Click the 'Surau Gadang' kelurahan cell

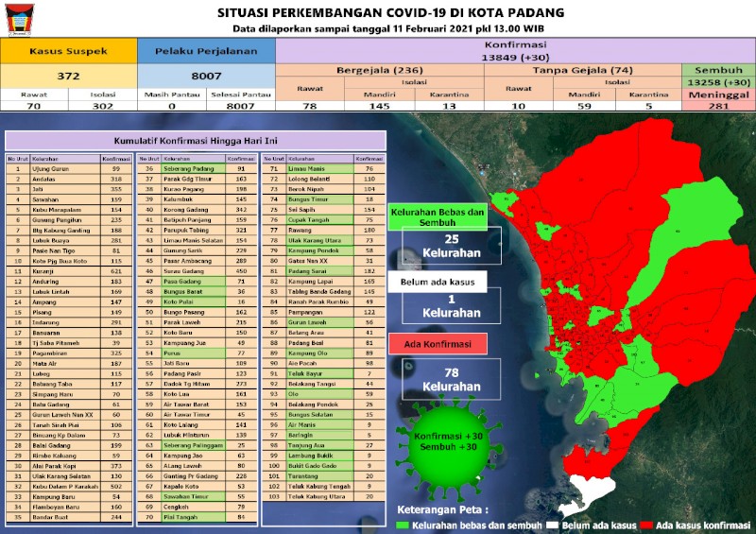pyautogui.click(x=194, y=271)
